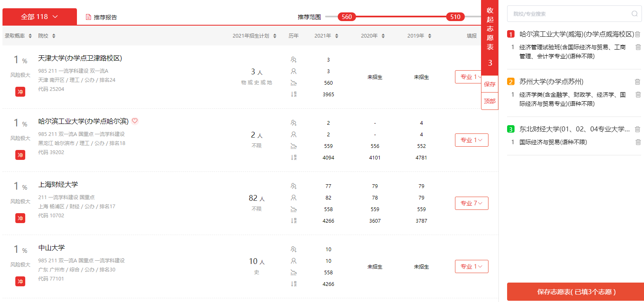Click the 82 人 enrollment plan figure
Viewport: 644px width, 302px height.
[256, 198]
